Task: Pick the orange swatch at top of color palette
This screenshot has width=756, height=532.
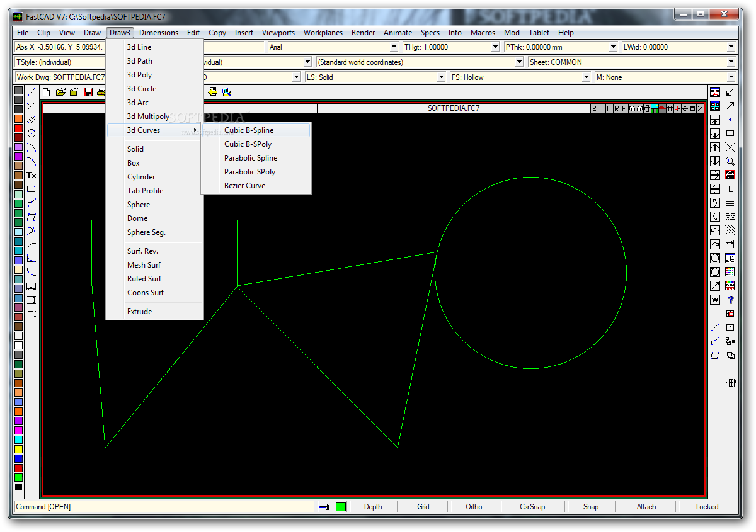Action: pyautogui.click(x=18, y=118)
